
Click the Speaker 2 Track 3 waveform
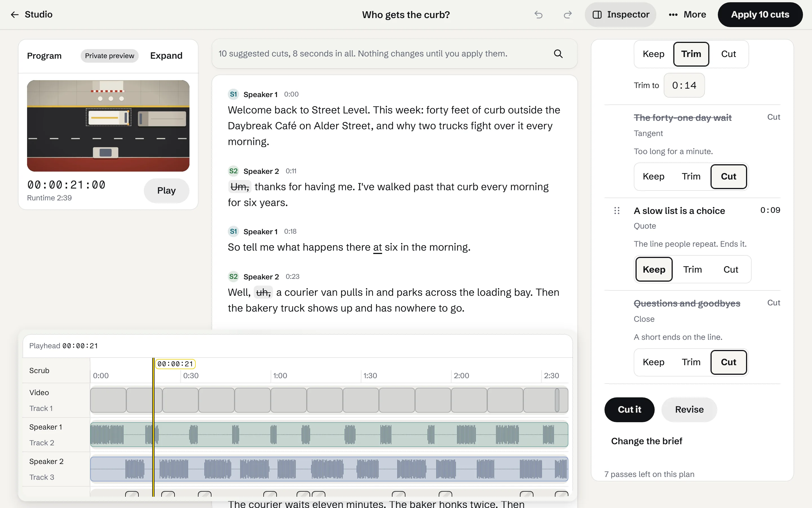[329, 469]
